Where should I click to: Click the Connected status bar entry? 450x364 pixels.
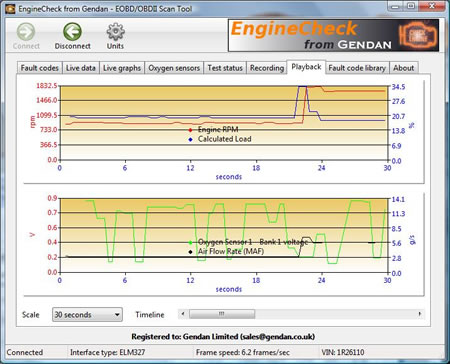tap(25, 352)
